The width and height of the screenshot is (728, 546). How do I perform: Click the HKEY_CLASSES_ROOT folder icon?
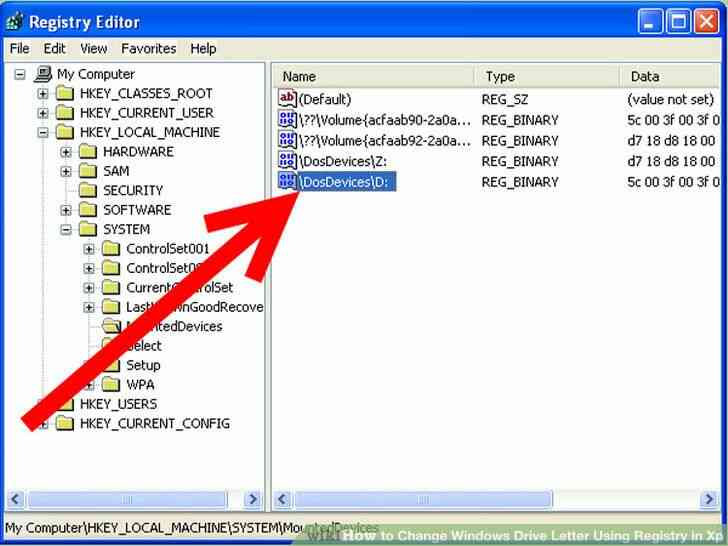(x=65, y=94)
